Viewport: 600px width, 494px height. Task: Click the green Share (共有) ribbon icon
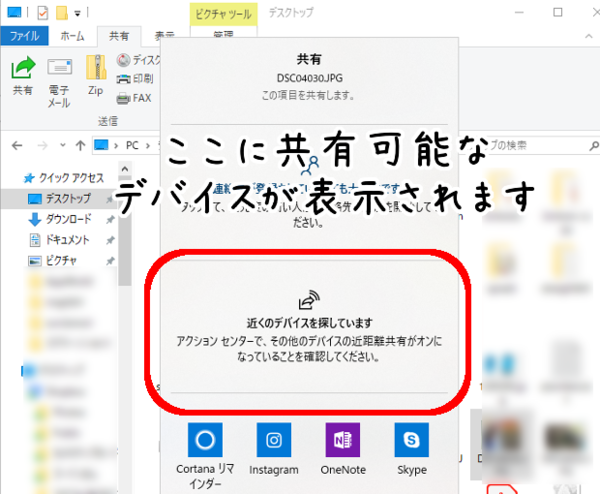23,76
